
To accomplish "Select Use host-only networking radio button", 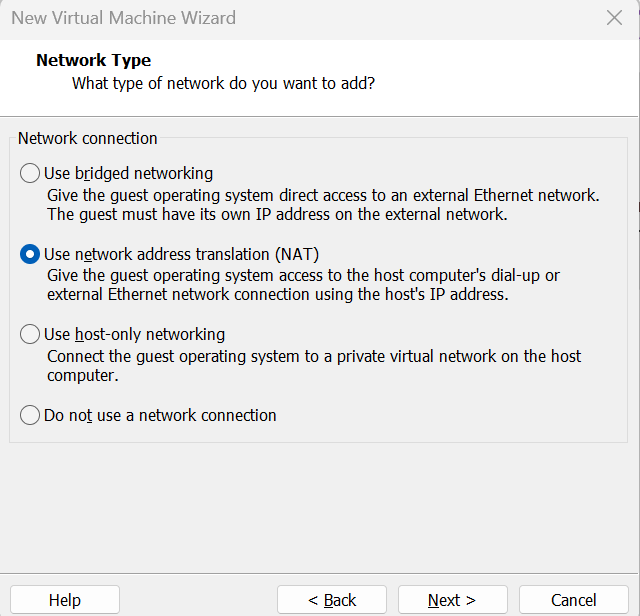I will (x=30, y=334).
